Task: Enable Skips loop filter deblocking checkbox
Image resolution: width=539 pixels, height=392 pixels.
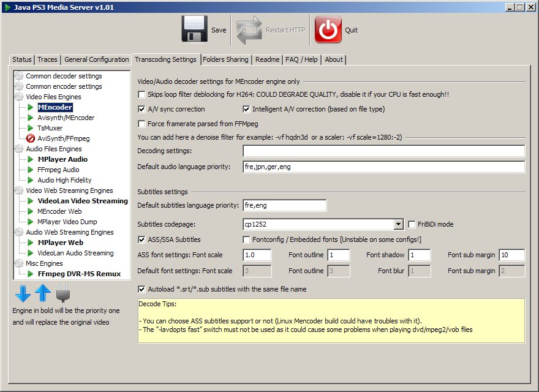Action: (x=142, y=95)
